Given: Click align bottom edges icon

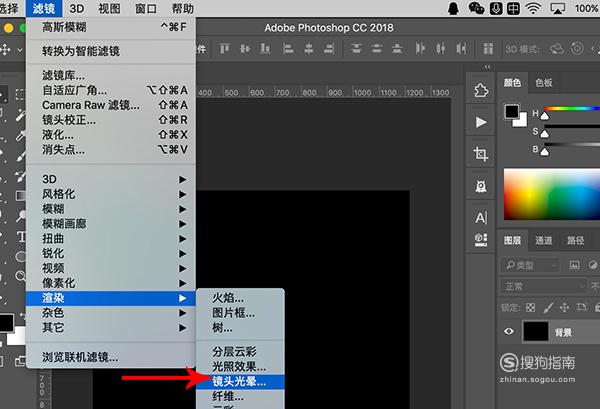Looking at the screenshot, I should (x=265, y=49).
